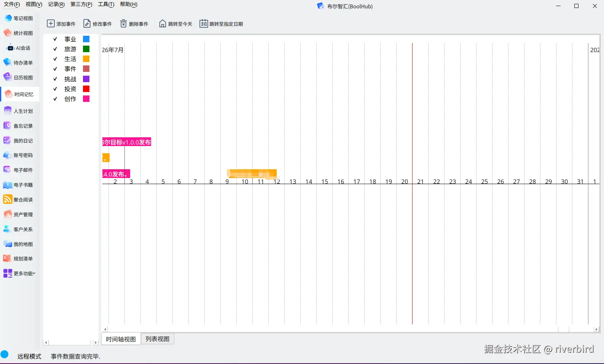Open the 统计视图 sidebar icon
Viewport: 604px width, 364px height.
click(8, 33)
